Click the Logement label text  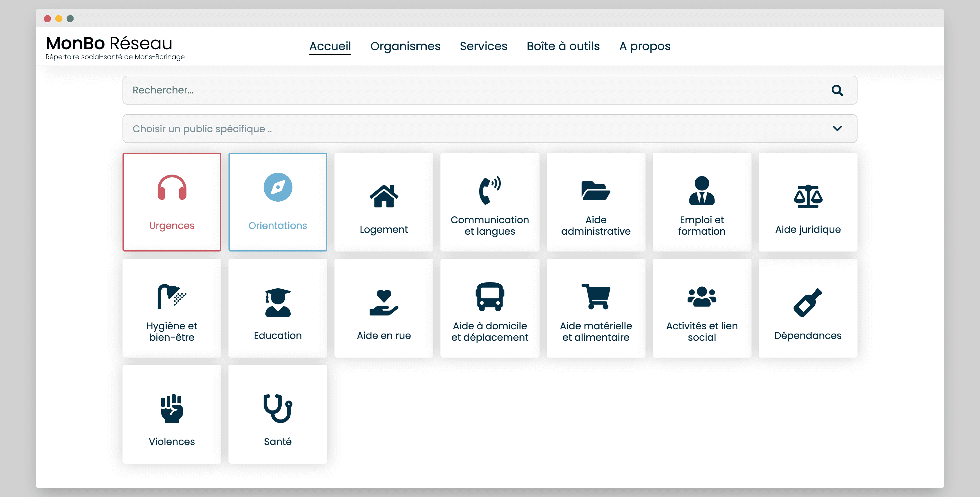point(384,230)
